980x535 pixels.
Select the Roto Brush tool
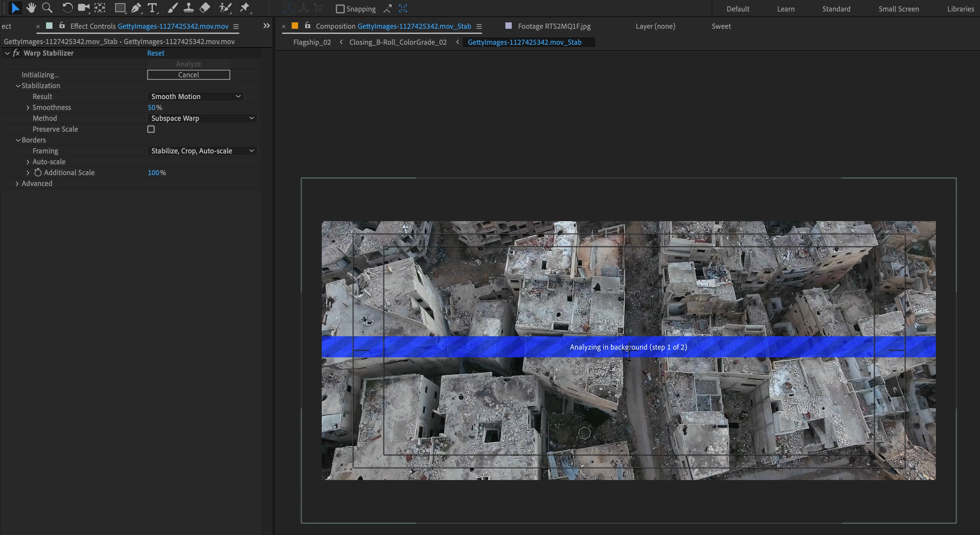pyautogui.click(x=225, y=8)
